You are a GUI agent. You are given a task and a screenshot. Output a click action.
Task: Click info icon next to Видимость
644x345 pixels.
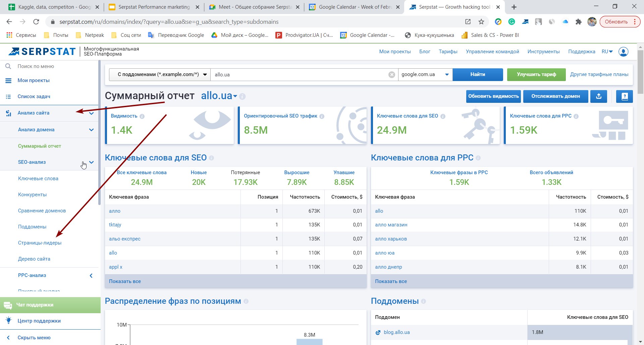coord(142,116)
